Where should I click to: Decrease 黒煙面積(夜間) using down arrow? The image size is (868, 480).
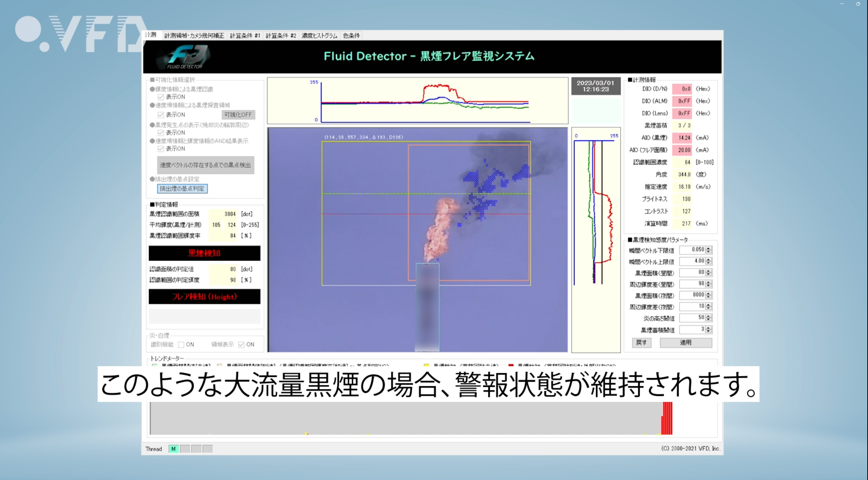[x=708, y=297]
